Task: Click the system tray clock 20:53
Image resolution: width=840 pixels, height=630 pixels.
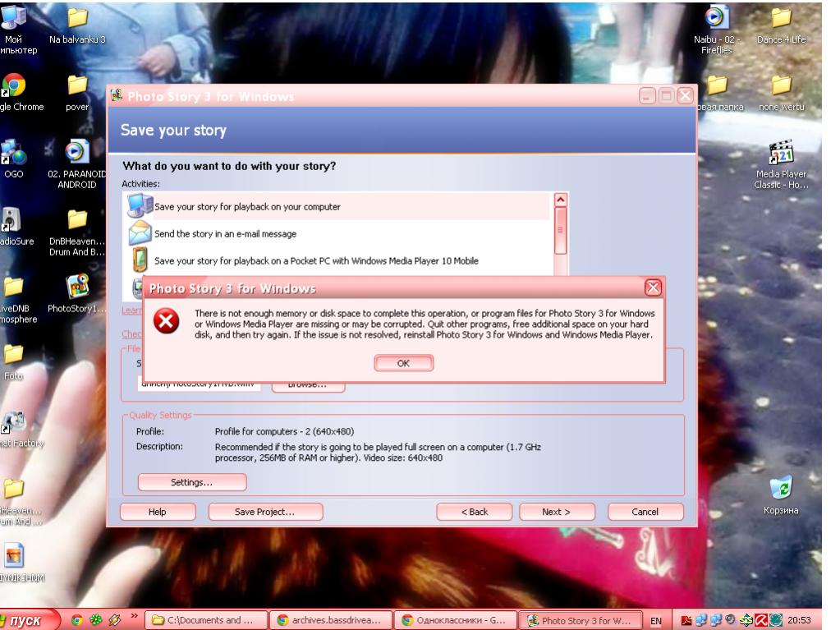Action: coord(799,620)
